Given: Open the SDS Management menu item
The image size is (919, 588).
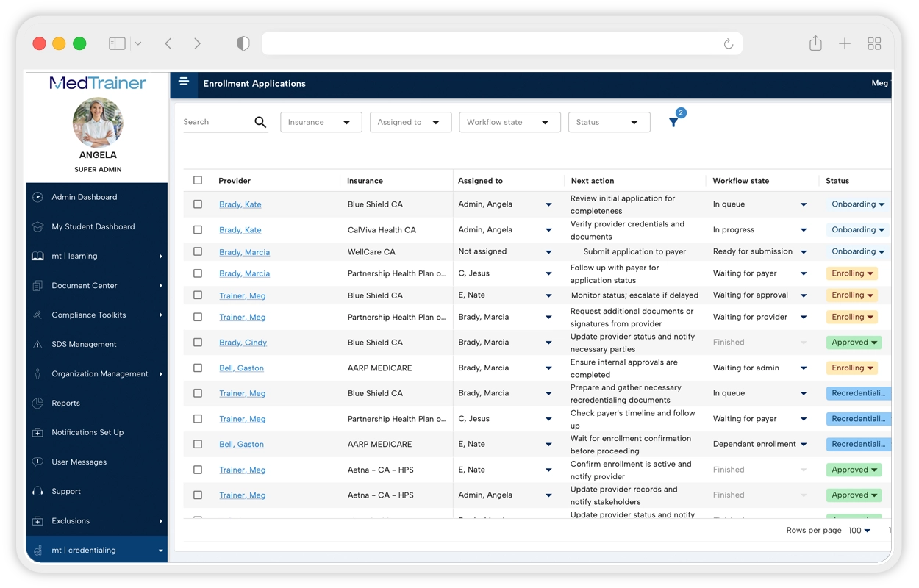Looking at the screenshot, I should click(84, 344).
